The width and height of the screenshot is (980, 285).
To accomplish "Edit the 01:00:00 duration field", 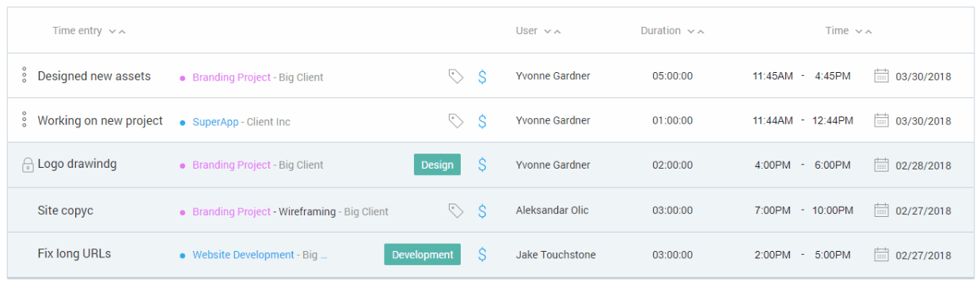I will [x=673, y=120].
